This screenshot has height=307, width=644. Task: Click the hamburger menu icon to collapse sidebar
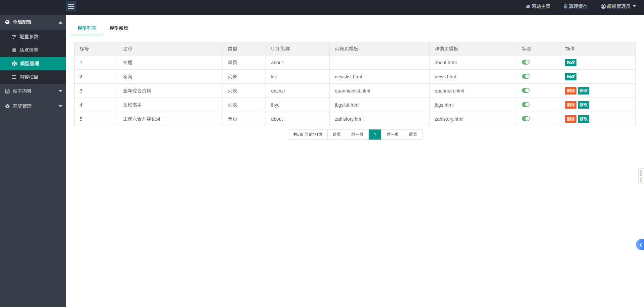71,6
